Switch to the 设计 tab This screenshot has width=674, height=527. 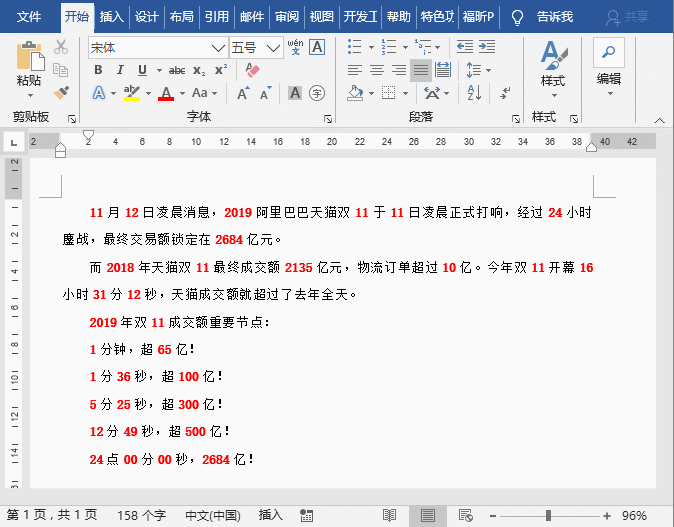pyautogui.click(x=147, y=17)
